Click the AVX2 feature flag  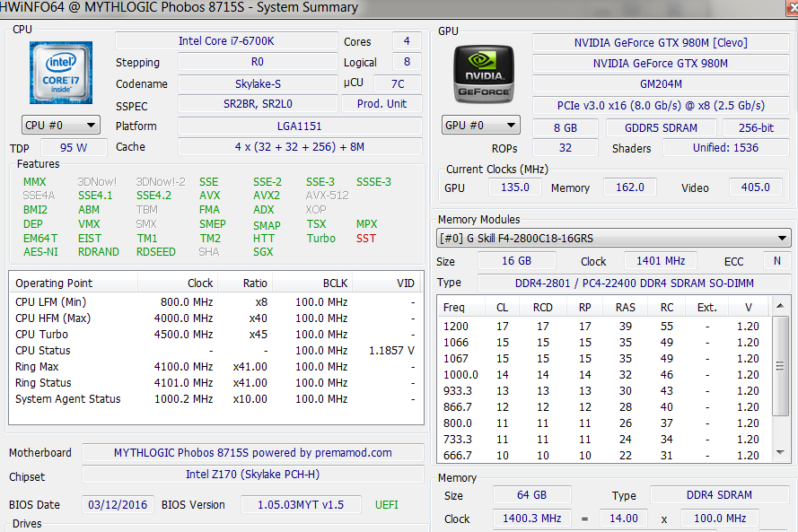pos(267,196)
